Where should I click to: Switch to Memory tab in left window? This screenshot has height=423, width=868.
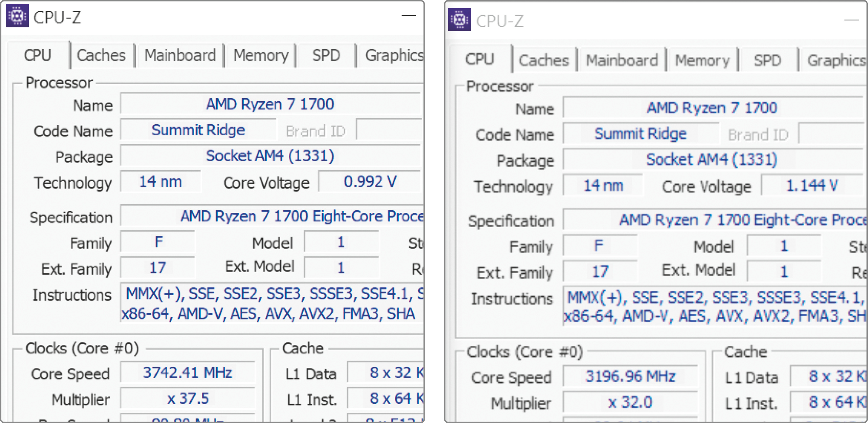(261, 55)
